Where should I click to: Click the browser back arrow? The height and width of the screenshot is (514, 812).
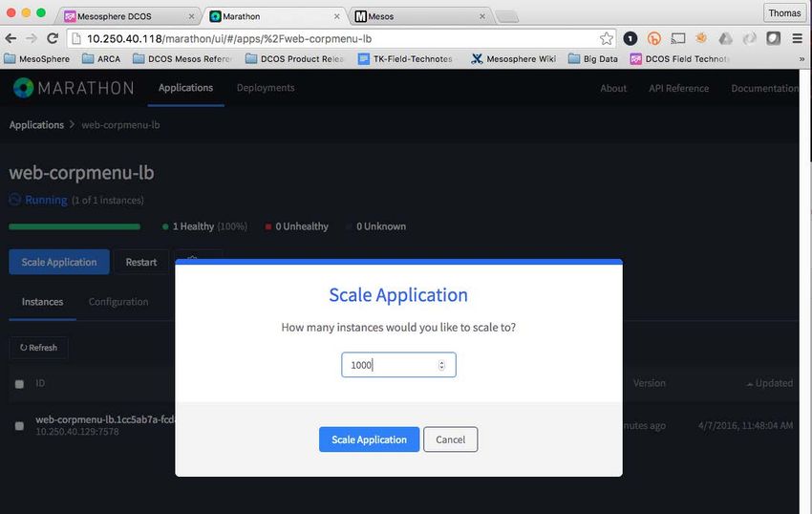coord(11,38)
